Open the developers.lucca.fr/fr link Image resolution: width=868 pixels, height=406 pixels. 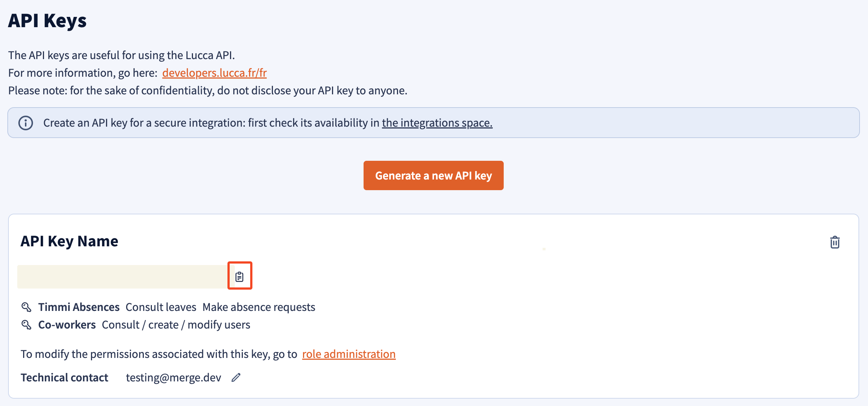[x=214, y=73]
